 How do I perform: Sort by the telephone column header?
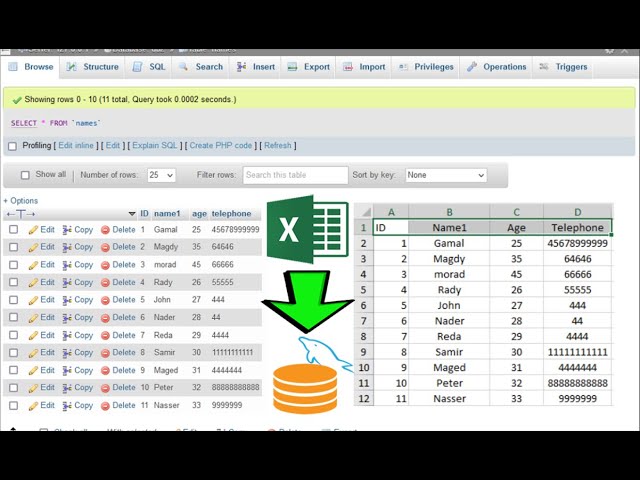[231, 213]
